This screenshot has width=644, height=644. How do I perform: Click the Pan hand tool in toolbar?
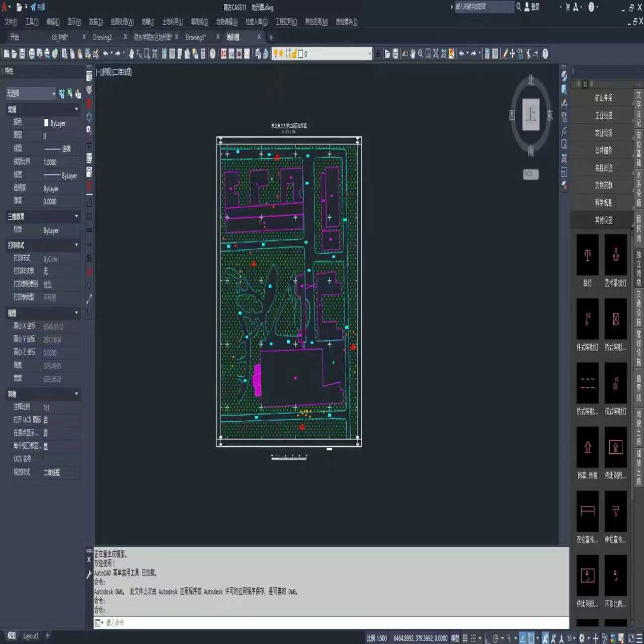pyautogui.click(x=131, y=54)
